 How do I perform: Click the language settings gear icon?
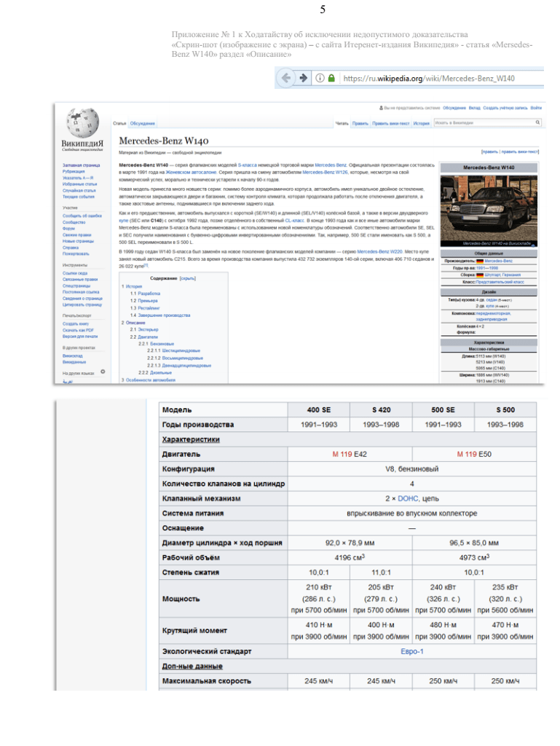click(x=103, y=372)
